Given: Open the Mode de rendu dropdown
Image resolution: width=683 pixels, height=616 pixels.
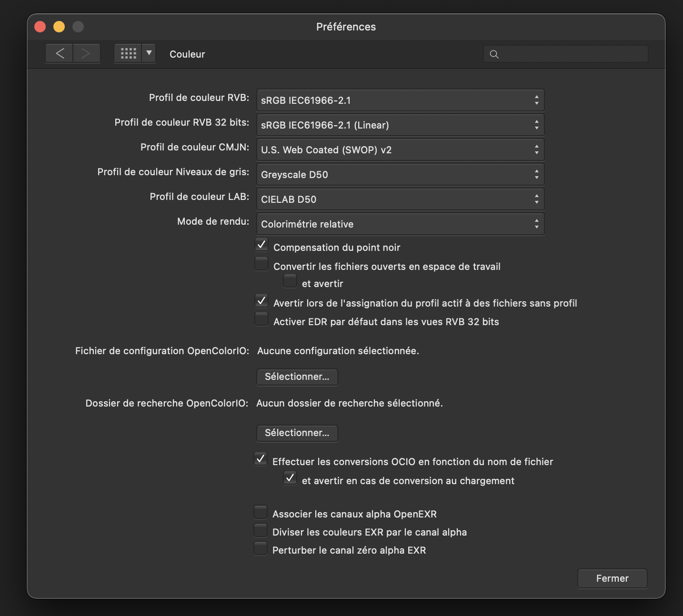Looking at the screenshot, I should click(400, 224).
